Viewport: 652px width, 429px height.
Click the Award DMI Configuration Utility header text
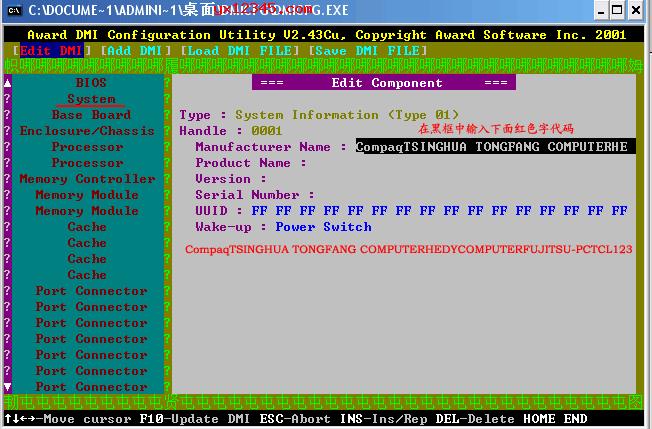(326, 35)
